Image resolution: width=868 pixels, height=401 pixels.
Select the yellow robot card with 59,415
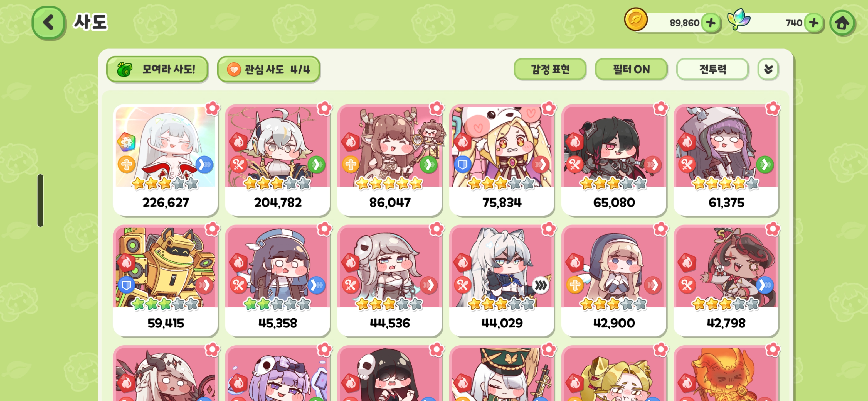[166, 281]
